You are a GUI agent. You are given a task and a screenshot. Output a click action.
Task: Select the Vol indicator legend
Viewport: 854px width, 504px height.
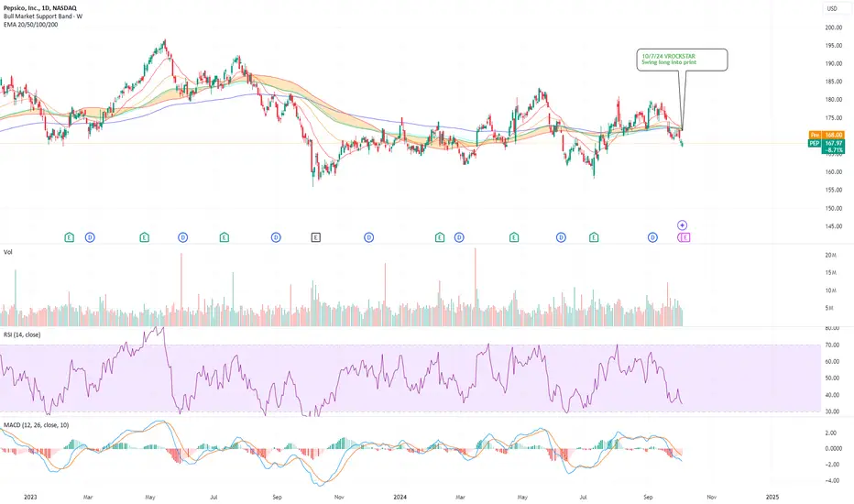click(x=7, y=252)
